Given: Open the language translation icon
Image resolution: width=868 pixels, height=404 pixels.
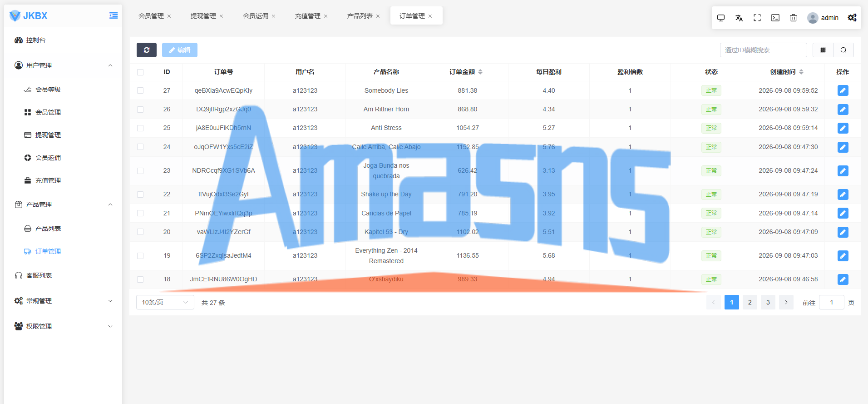Looking at the screenshot, I should point(739,18).
